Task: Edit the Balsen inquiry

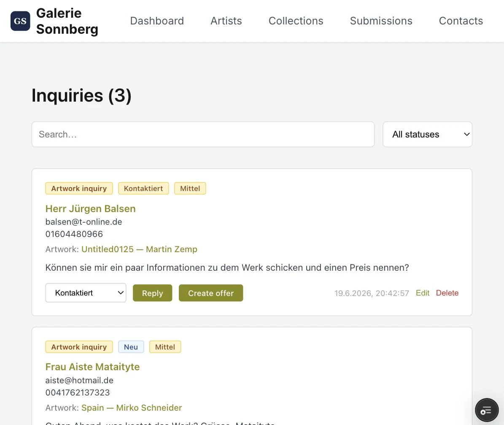Action: (x=422, y=293)
